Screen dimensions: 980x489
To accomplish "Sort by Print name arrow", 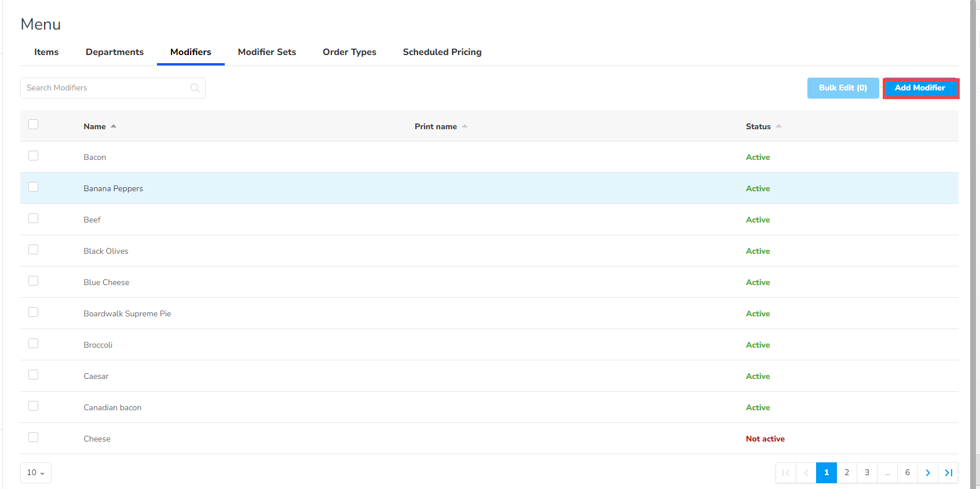I will [465, 126].
